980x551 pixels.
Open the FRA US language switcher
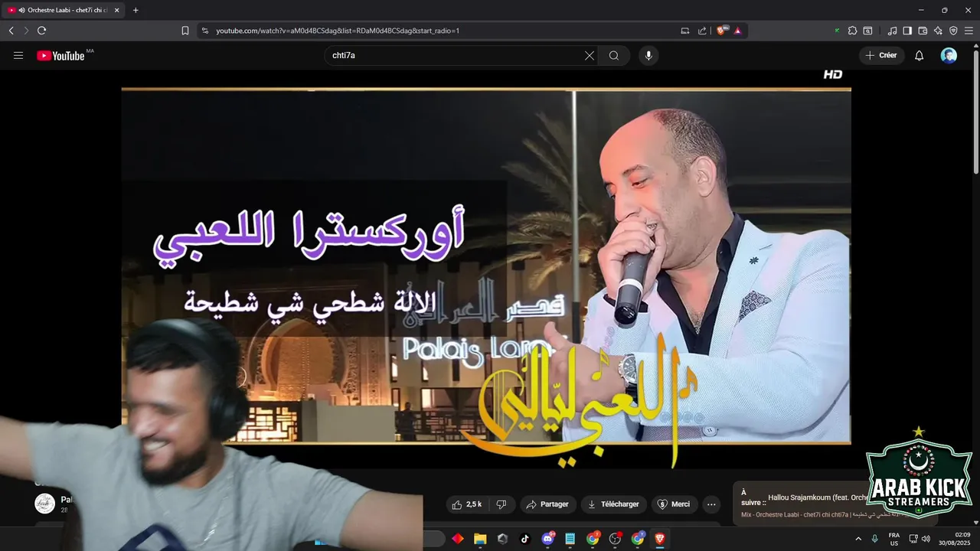pyautogui.click(x=894, y=539)
